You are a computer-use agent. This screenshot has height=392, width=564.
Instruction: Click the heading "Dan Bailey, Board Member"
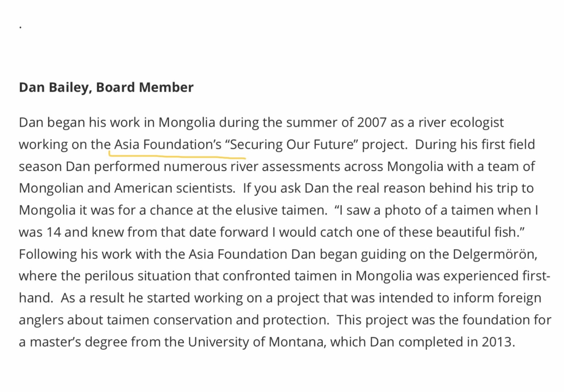[x=106, y=88]
